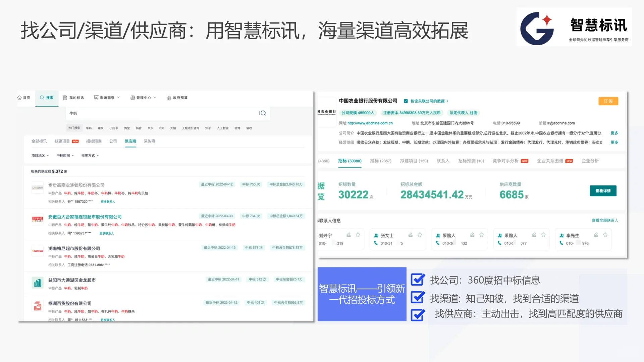This screenshot has width=644, height=362.
Task: Click the 查看全部联系人 link
Action: (x=605, y=221)
